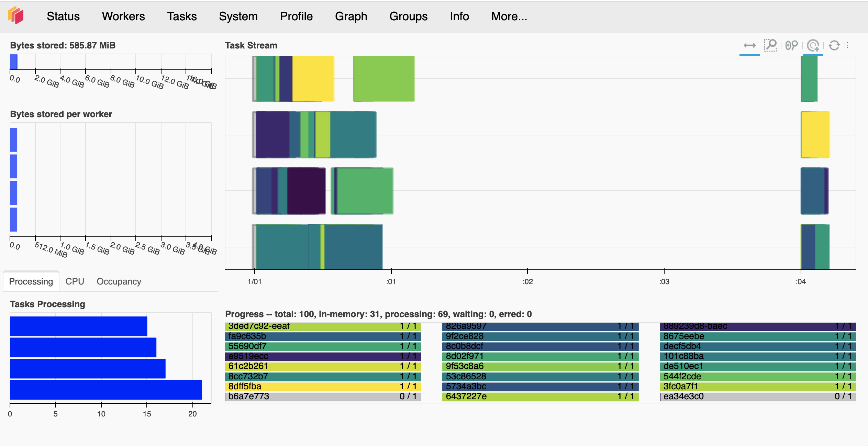The width and height of the screenshot is (868, 446).
Task: Toggle off the pan tool in Task Stream
Action: point(750,45)
